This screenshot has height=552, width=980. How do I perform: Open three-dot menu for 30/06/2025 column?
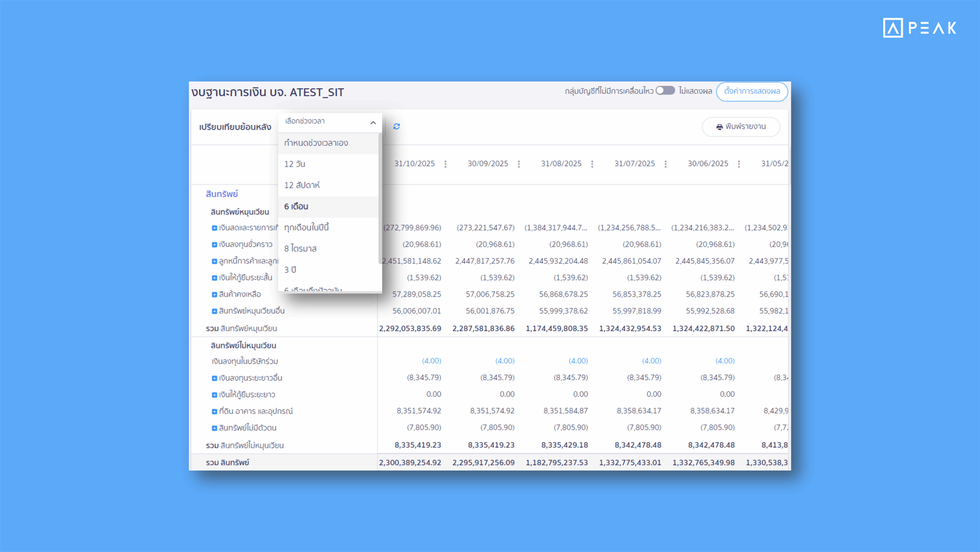(739, 164)
